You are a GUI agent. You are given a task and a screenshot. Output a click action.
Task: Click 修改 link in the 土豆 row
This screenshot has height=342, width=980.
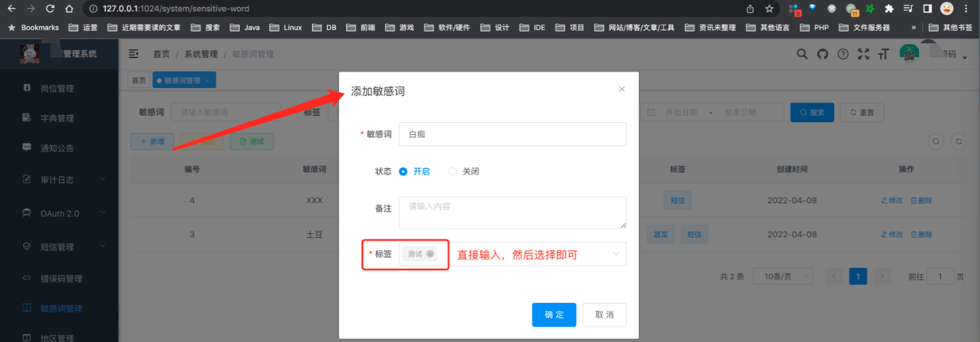tap(892, 234)
